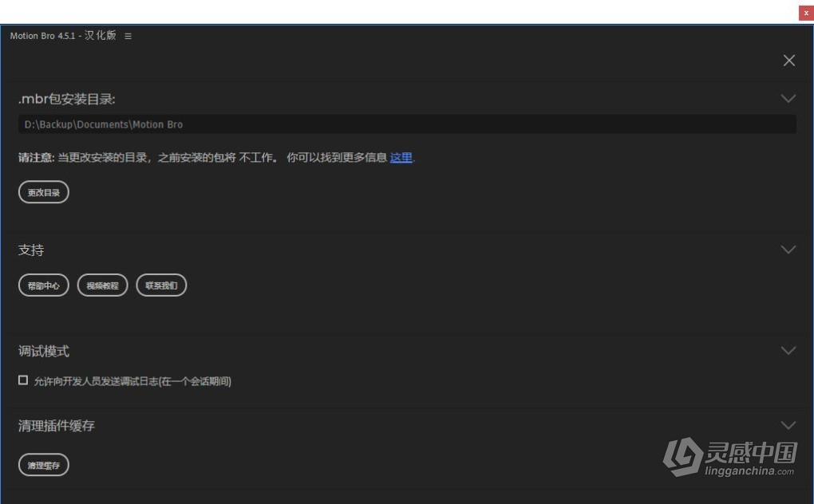The height and width of the screenshot is (504, 814).
Task: Collapse the 支持 section chevron
Action: 788,250
